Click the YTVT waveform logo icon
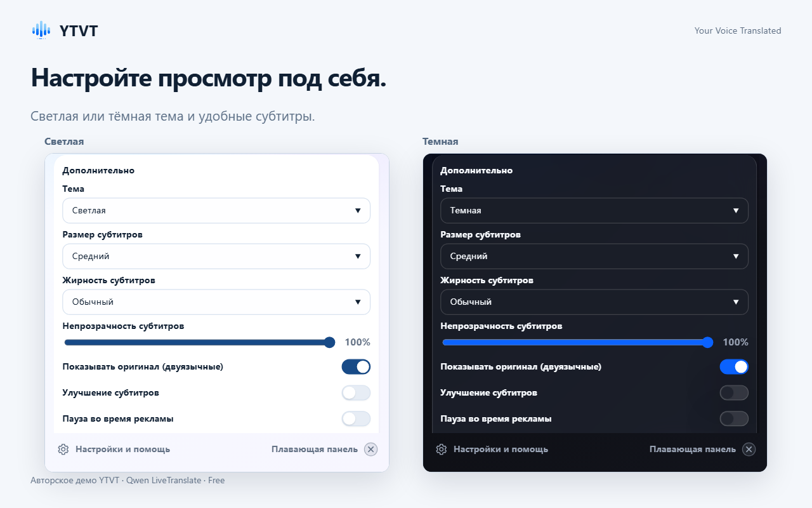The width and height of the screenshot is (812, 508). click(x=41, y=30)
